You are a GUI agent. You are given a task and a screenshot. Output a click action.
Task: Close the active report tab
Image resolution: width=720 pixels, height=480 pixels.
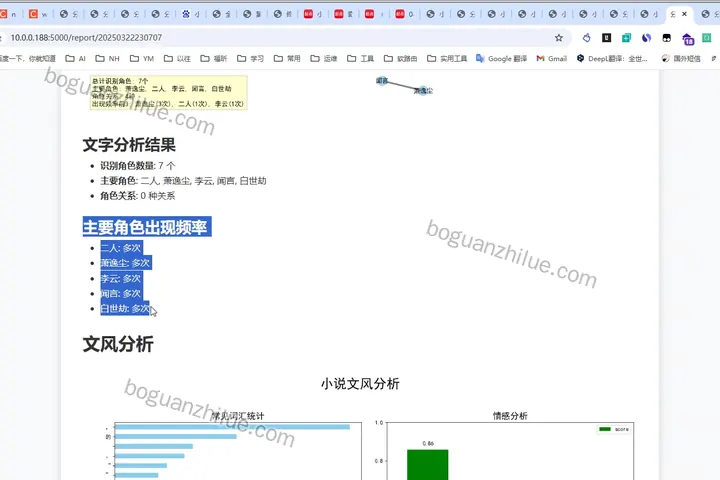684,14
